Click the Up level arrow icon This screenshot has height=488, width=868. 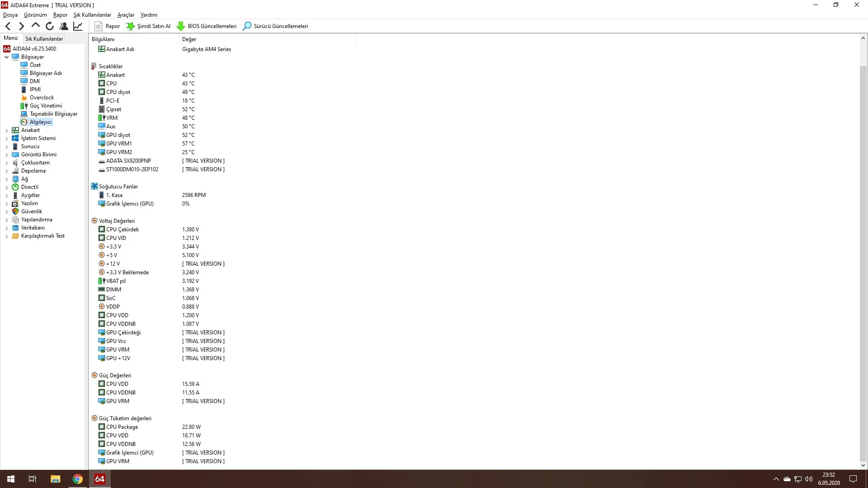point(36,26)
